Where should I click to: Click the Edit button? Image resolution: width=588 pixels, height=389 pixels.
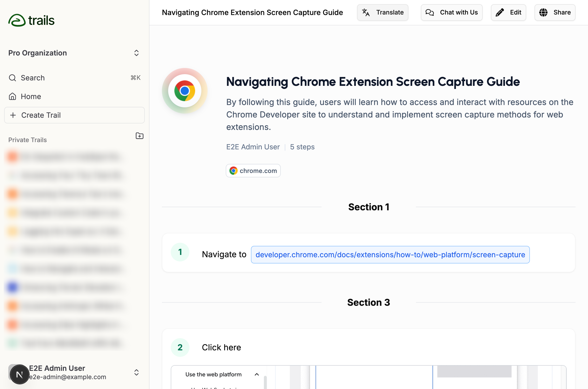508,12
